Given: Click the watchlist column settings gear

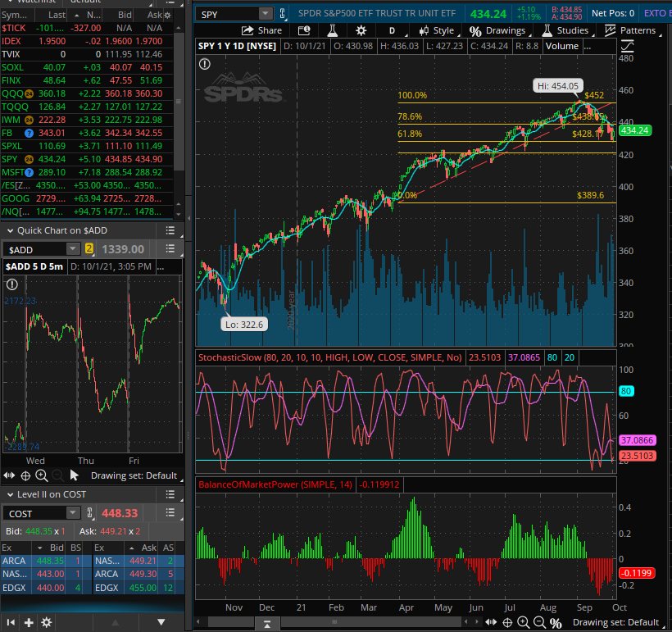Looking at the screenshot, I should point(167,15).
